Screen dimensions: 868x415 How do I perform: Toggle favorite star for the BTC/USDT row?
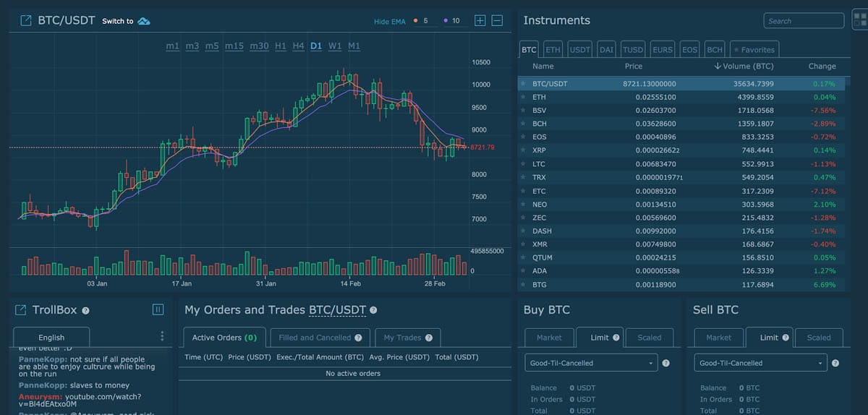[523, 84]
